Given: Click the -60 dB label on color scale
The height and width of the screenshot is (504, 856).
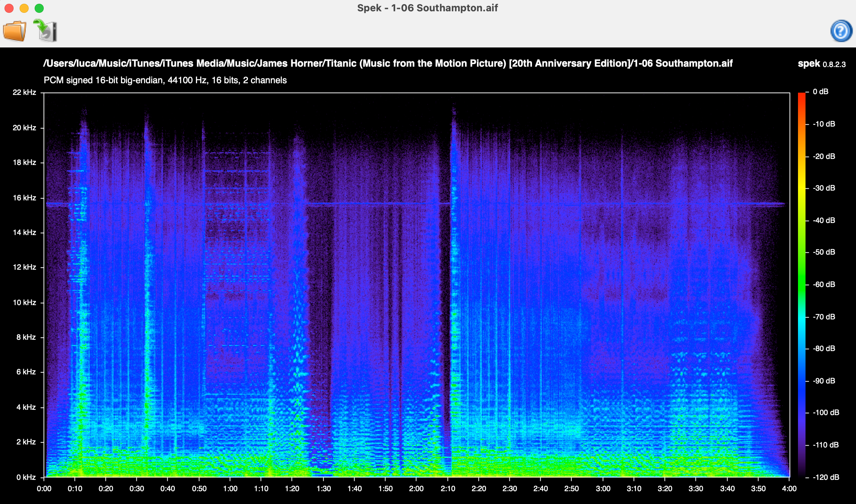Looking at the screenshot, I should point(824,284).
